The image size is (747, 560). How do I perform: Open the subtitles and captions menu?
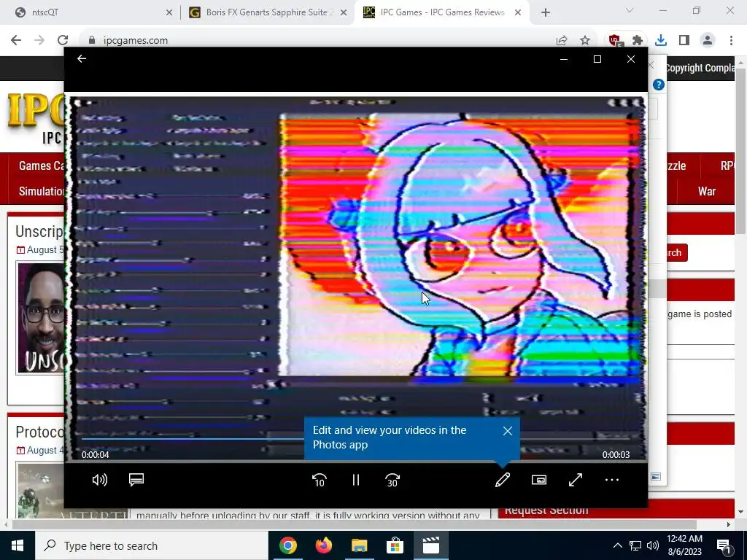136,480
